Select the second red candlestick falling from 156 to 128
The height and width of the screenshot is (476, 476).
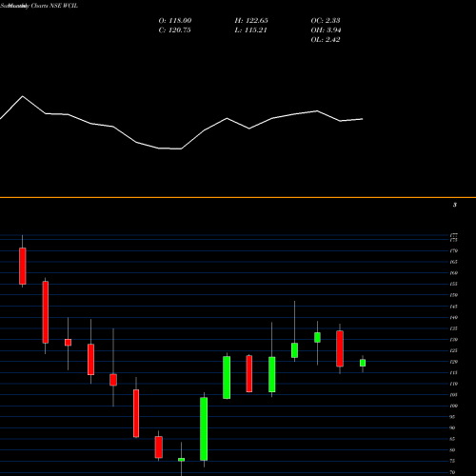click(x=46, y=312)
